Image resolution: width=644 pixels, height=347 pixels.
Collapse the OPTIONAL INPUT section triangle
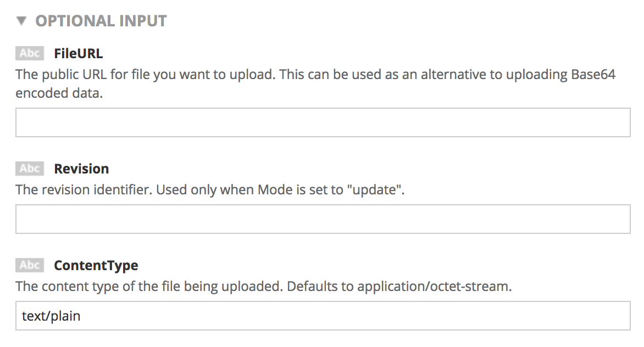21,21
